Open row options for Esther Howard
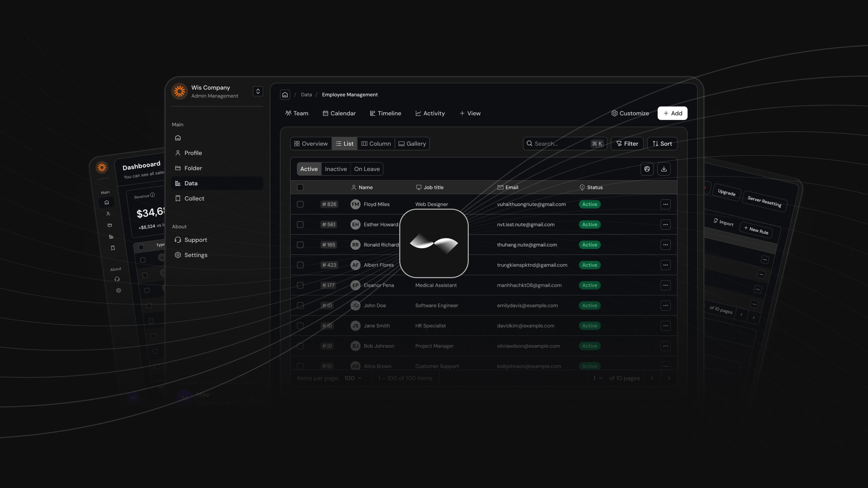This screenshot has width=868, height=488. pos(665,224)
